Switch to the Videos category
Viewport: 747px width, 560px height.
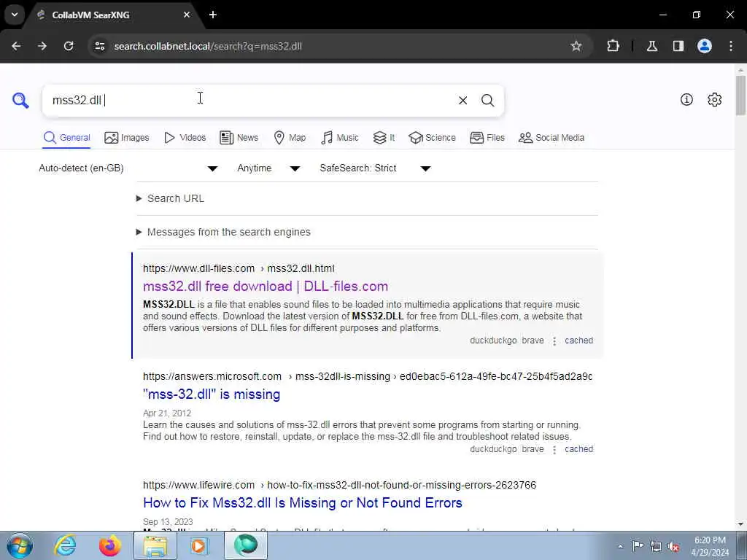pyautogui.click(x=185, y=138)
